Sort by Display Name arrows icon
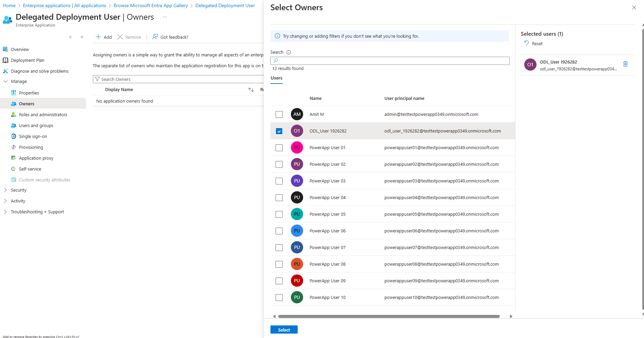The height and width of the screenshot is (338, 644). [251, 90]
